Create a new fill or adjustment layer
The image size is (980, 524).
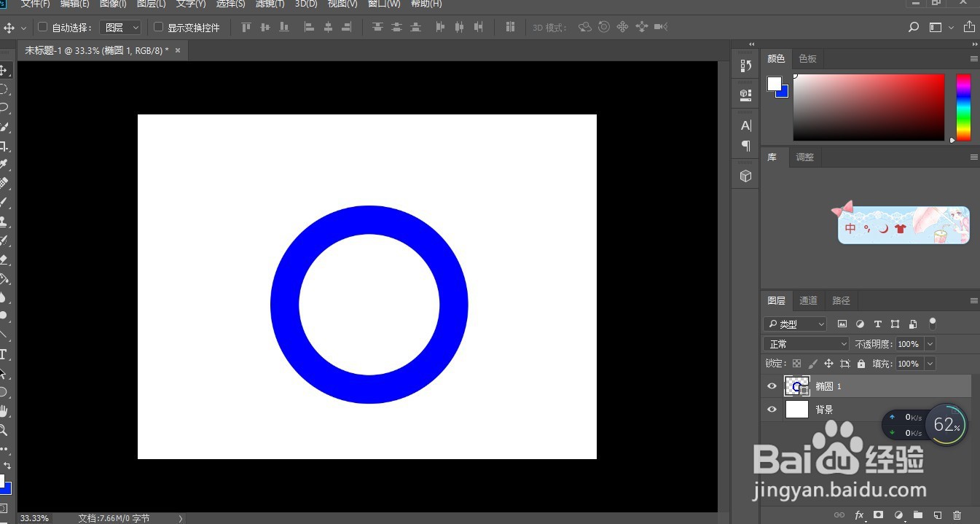[898, 515]
